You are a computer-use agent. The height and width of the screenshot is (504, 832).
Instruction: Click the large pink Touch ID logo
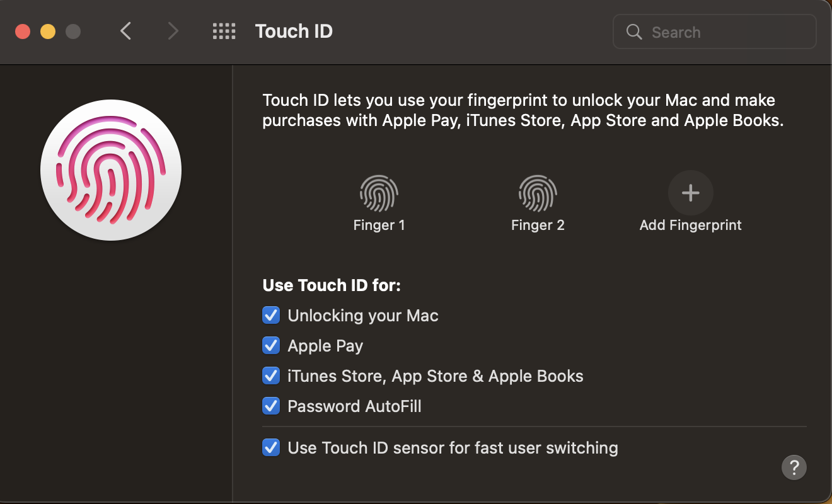point(111,170)
